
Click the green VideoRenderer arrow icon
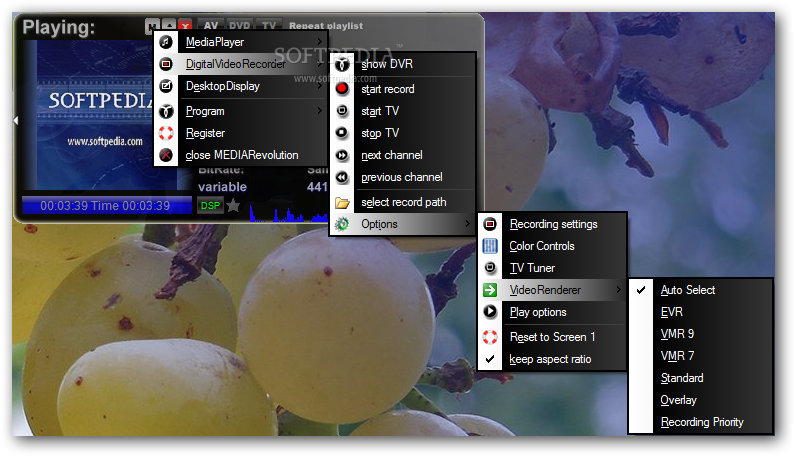coord(490,290)
